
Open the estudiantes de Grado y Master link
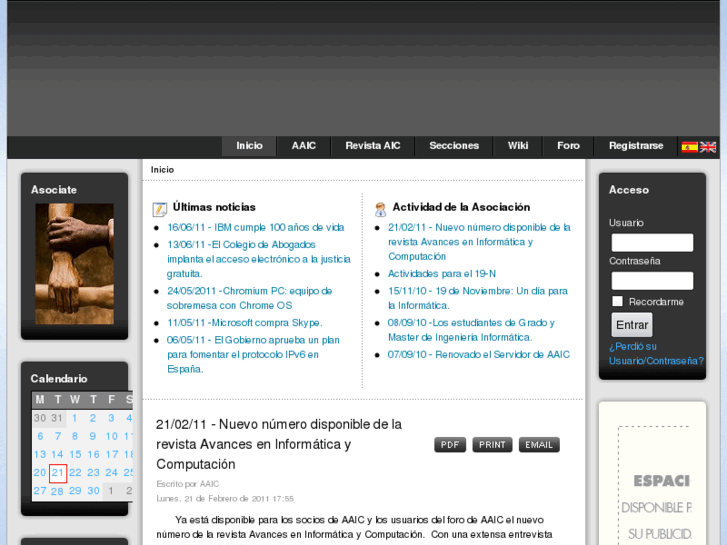point(471,330)
